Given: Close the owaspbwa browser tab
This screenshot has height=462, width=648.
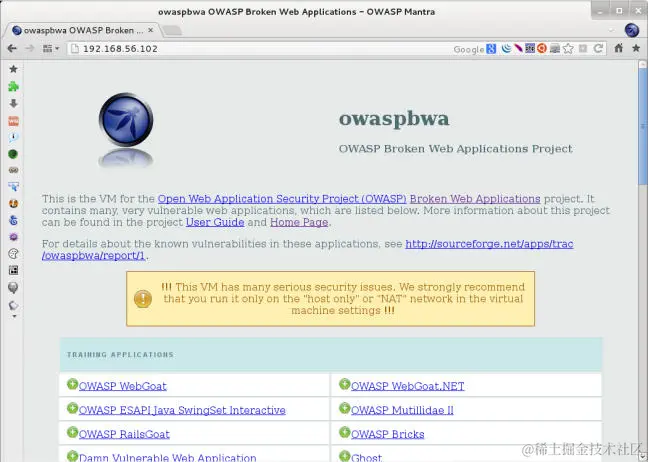Looking at the screenshot, I should pyautogui.click(x=150, y=30).
